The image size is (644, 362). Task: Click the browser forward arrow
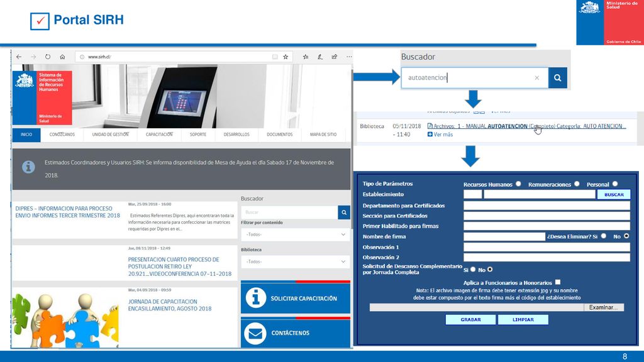(34, 57)
